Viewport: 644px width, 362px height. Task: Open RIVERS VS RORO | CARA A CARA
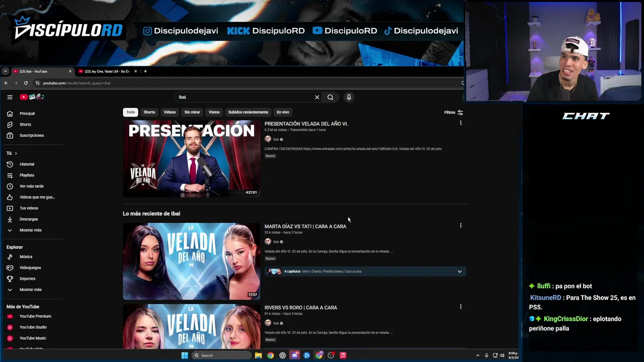301,308
